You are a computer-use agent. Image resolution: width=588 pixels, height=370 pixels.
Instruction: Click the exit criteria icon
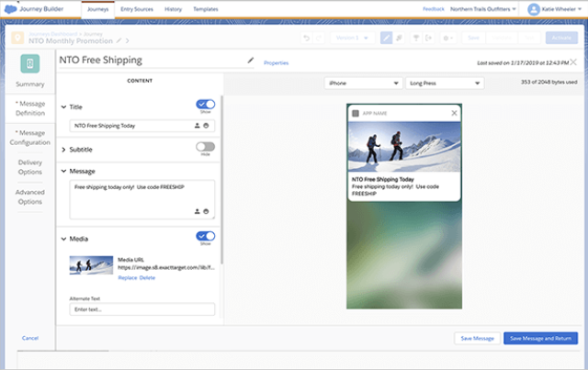click(429, 38)
